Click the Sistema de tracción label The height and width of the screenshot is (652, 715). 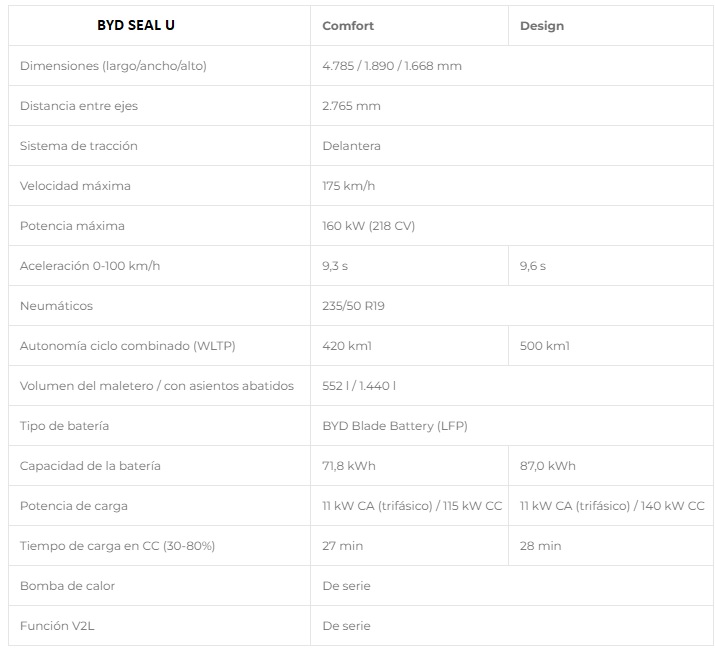tap(79, 146)
